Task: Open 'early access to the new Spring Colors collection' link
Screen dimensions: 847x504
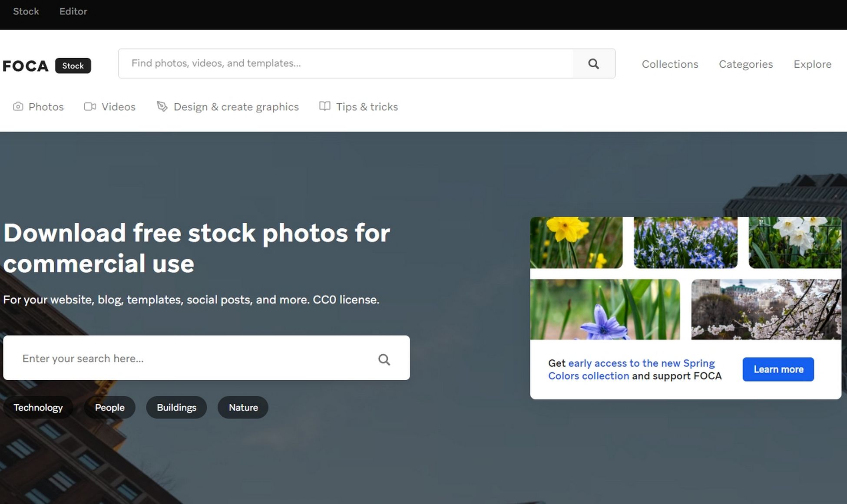Action: (632, 369)
